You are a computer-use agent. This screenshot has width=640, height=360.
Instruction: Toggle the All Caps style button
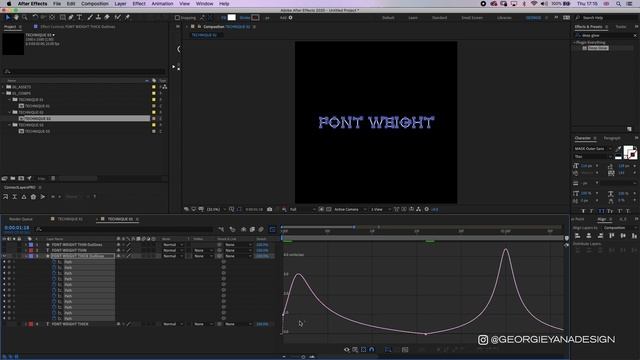pyautogui.click(x=601, y=211)
